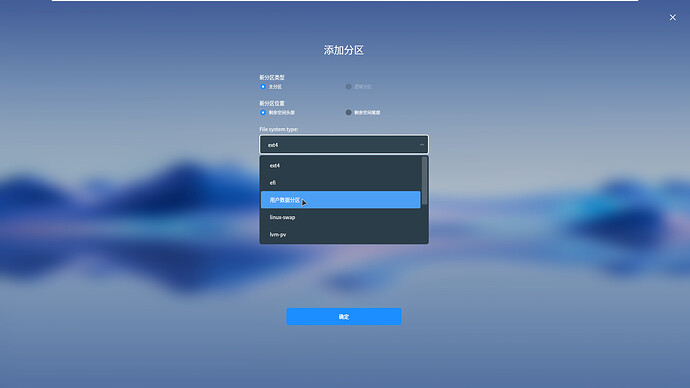This screenshot has width=690, height=388.
Task: Select the highlighted 用户数据分区 option
Action: pyautogui.click(x=341, y=200)
